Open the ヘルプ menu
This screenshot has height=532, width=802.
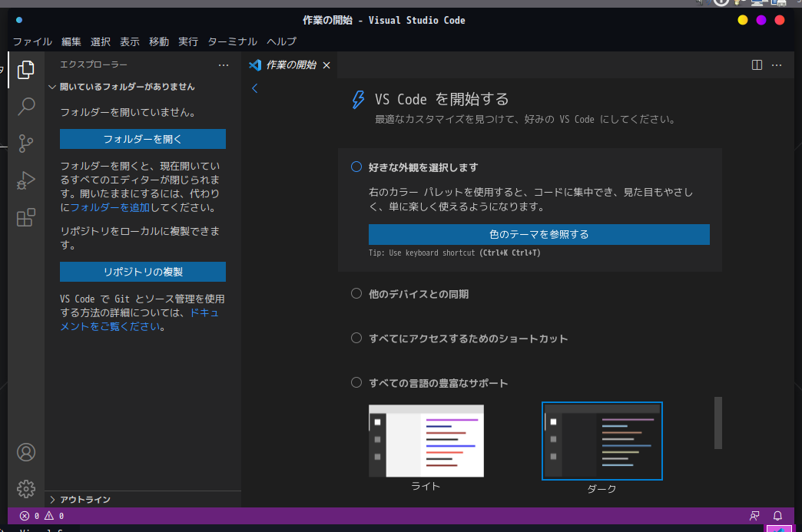pyautogui.click(x=281, y=41)
